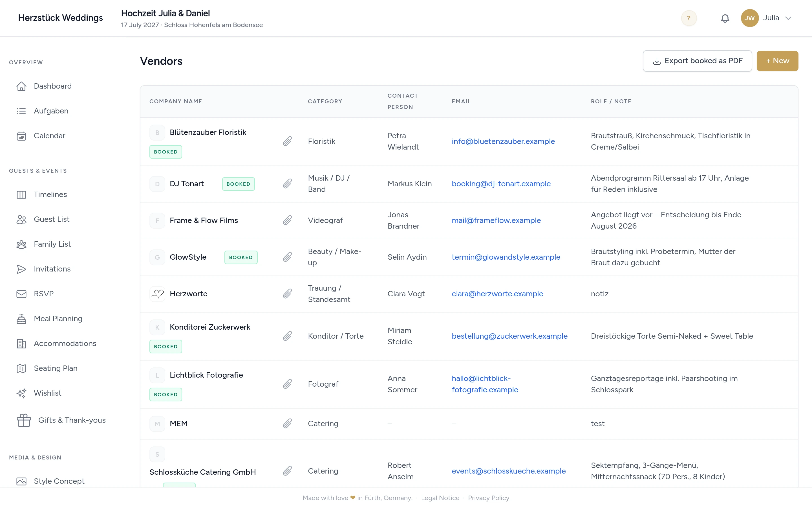Open attachments paperclip for MEM

(x=287, y=424)
